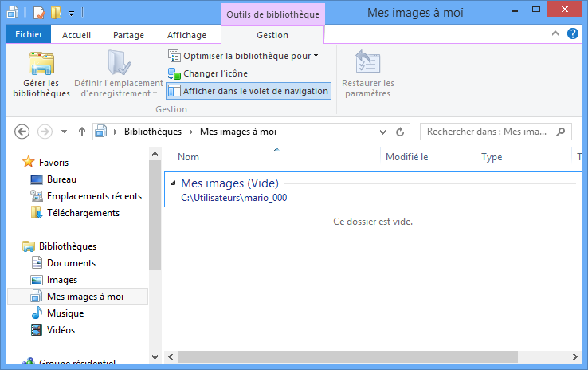Click the Properties quick access icon
This screenshot has height=370, width=588.
(x=39, y=13)
